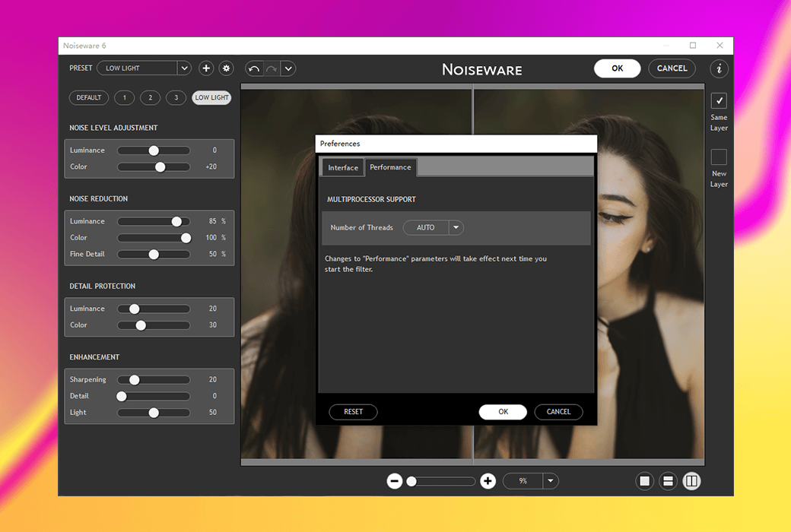Select the Performance tab
791x532 pixels.
pos(390,167)
